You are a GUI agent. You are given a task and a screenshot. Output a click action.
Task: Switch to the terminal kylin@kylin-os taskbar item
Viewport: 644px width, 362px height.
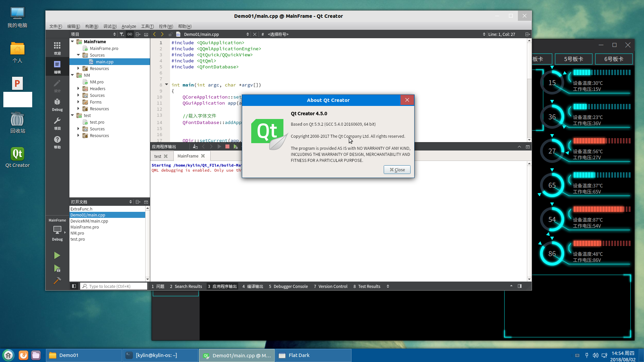click(x=160, y=355)
